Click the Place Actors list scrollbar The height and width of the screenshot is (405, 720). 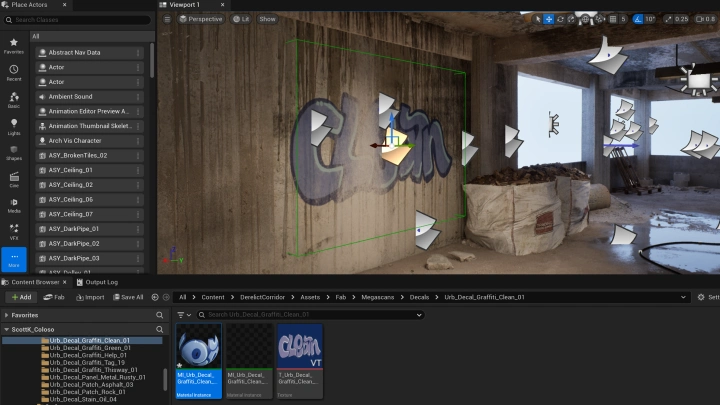[x=152, y=60]
